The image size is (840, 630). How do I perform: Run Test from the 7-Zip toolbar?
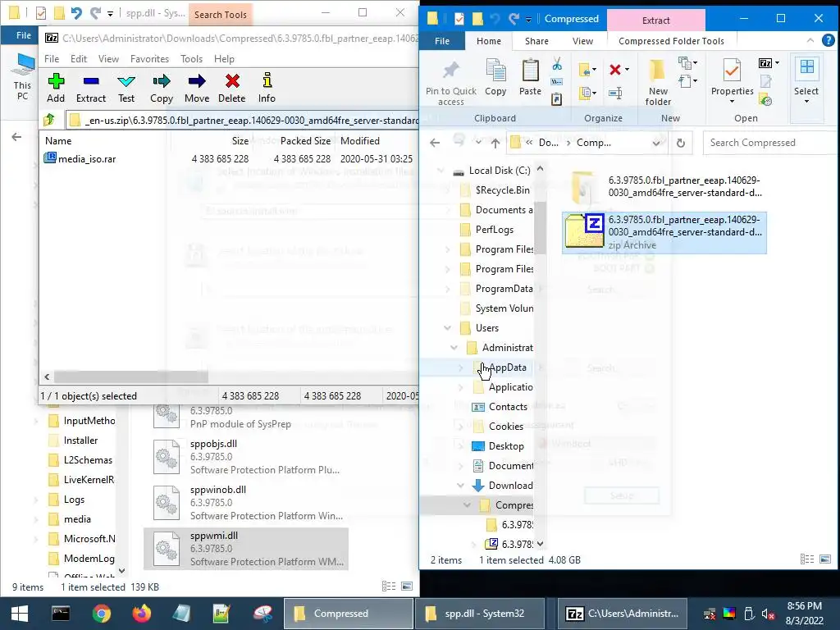[x=126, y=89]
